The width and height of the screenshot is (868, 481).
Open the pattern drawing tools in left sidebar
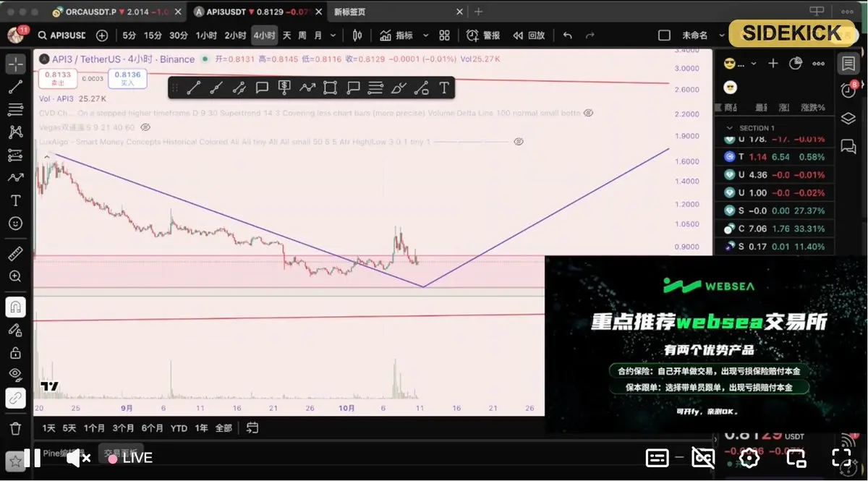coord(15,132)
